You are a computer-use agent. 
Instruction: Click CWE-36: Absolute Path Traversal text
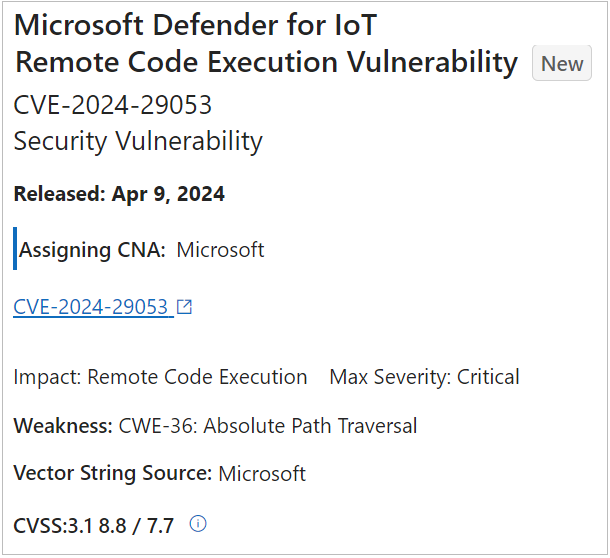point(268,425)
